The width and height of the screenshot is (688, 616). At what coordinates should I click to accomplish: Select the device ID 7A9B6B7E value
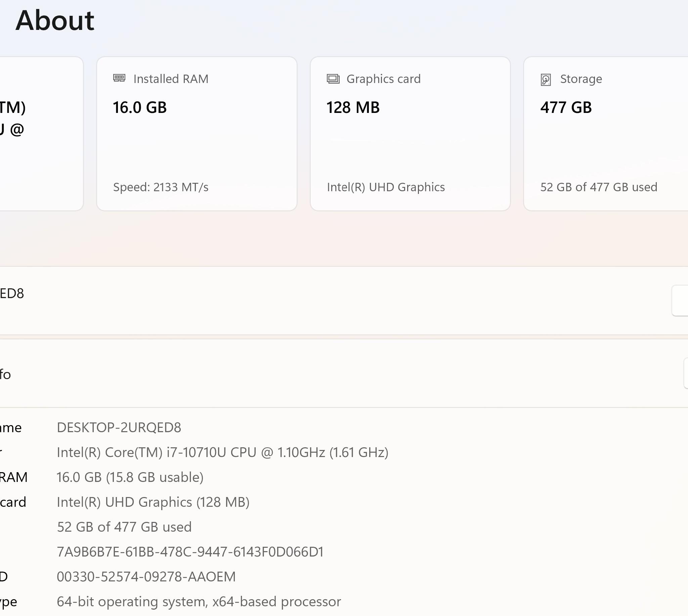[x=190, y=552]
